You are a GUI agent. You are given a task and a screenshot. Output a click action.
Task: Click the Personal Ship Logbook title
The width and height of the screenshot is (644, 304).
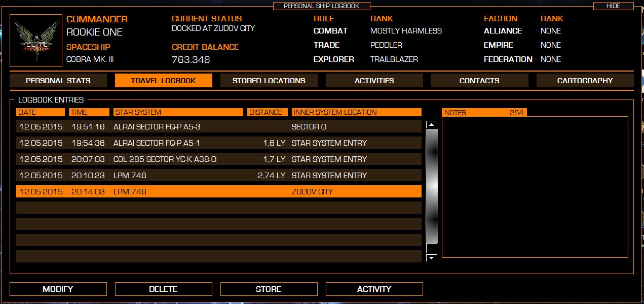322,6
